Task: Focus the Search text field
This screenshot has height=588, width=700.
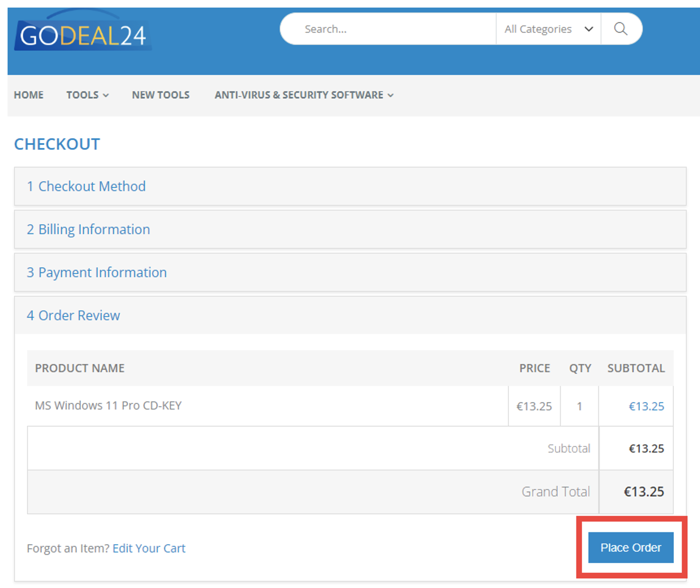Action: click(x=387, y=29)
